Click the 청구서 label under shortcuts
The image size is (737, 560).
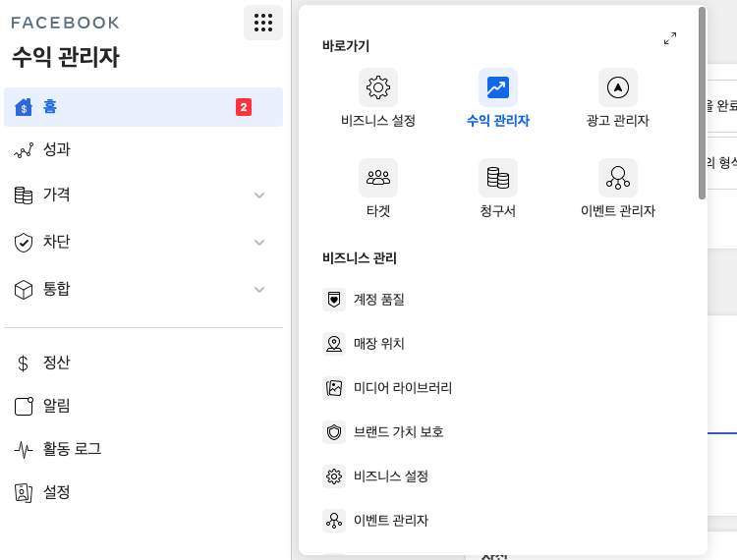498,211
